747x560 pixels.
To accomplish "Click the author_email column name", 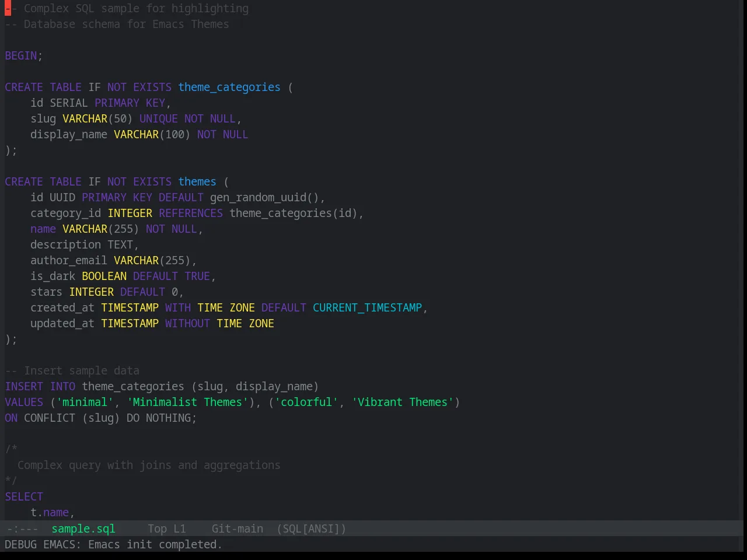I will click(69, 260).
